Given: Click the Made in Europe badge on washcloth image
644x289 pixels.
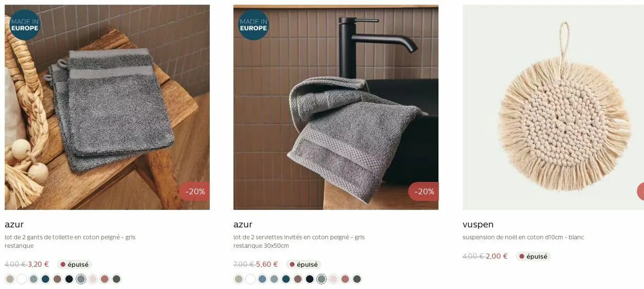Looking at the screenshot, I should pos(25,25).
